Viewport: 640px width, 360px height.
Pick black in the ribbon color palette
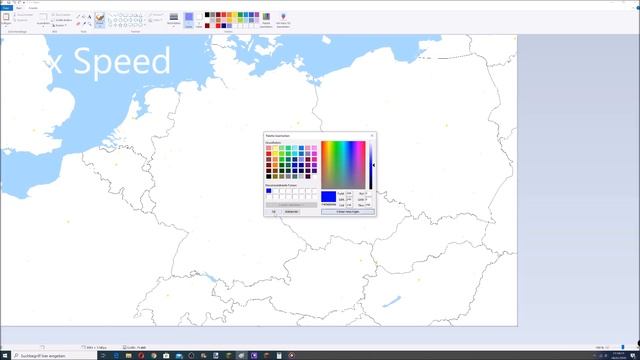tap(207, 15)
